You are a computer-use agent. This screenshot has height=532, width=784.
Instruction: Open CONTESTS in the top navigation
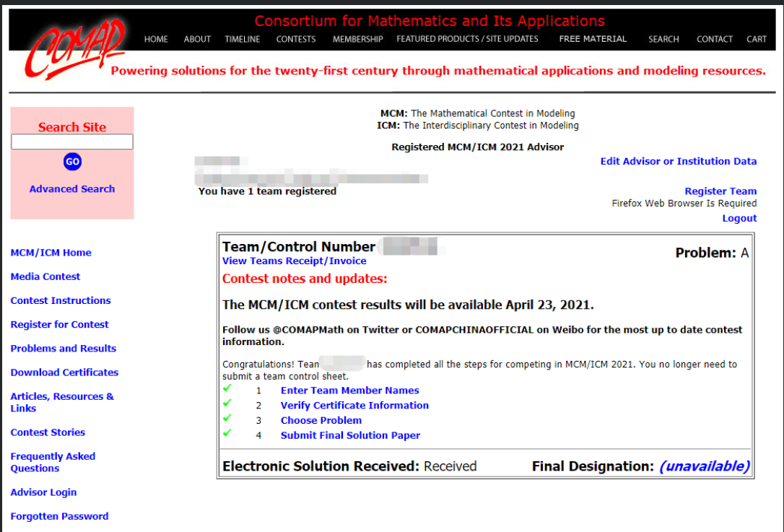[296, 39]
